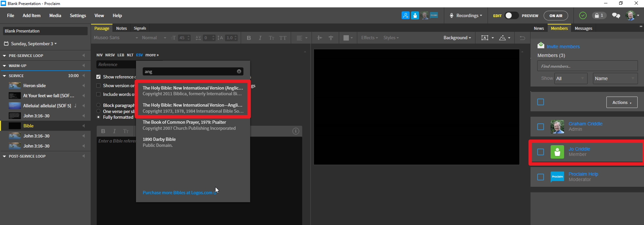Click the Invite members link

pos(563,47)
